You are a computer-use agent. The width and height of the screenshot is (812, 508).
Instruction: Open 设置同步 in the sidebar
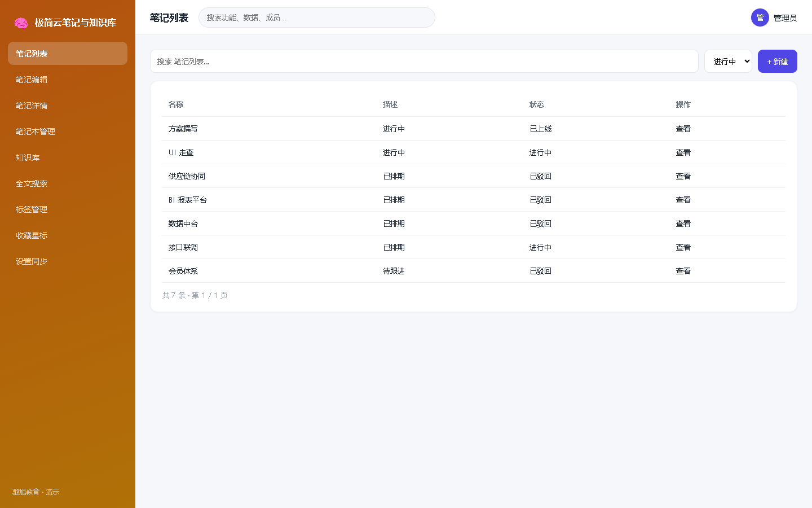point(68,261)
